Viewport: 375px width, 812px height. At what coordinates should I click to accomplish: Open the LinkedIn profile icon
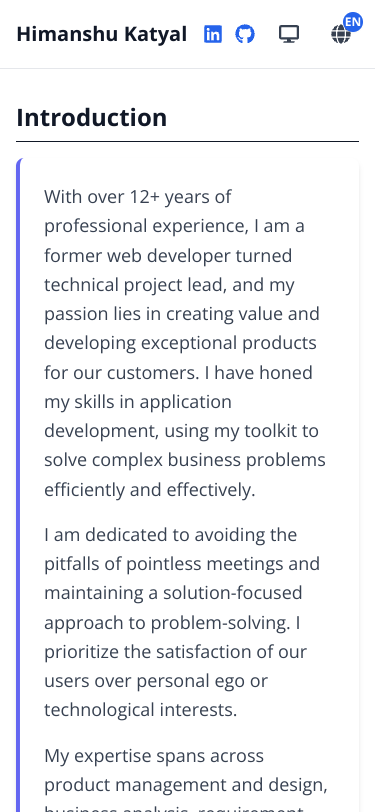click(x=212, y=34)
